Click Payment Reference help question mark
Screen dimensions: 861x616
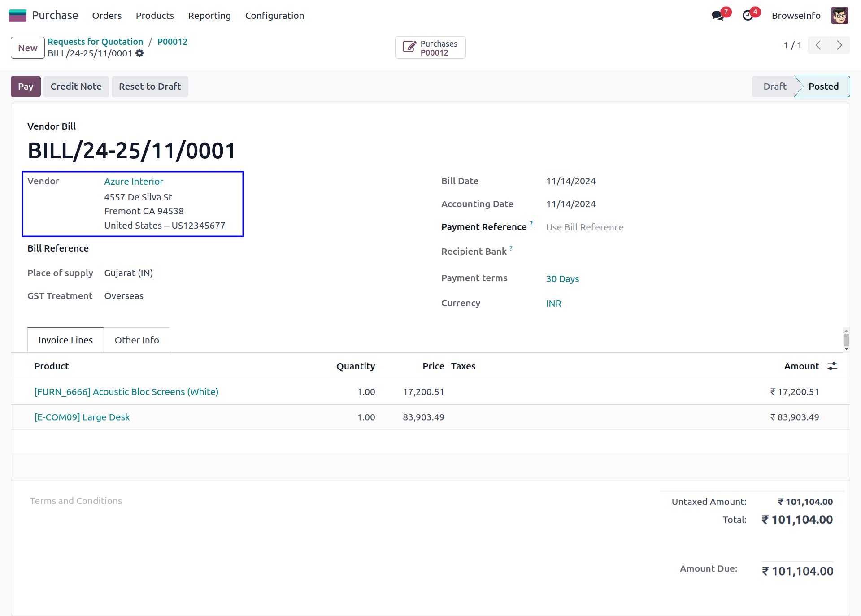531,223
